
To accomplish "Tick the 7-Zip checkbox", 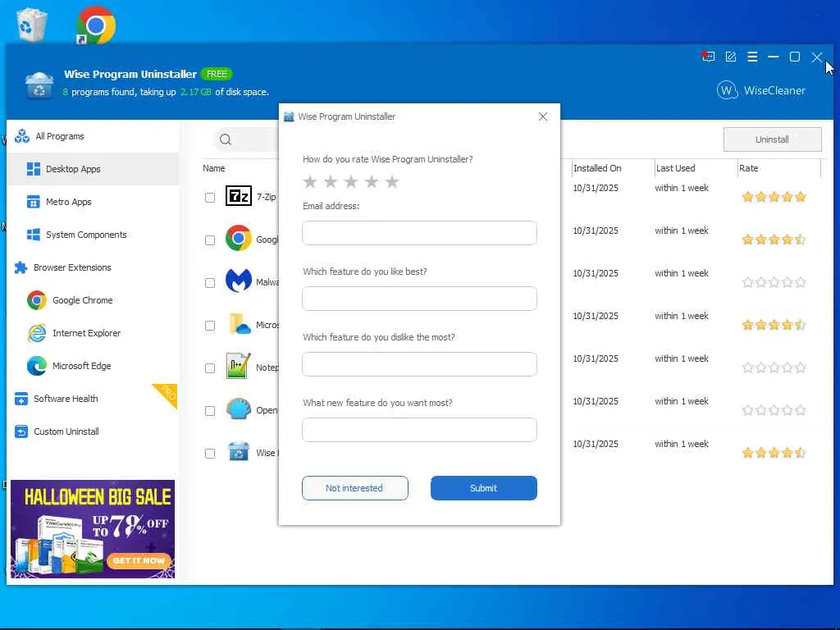I will pyautogui.click(x=210, y=198).
